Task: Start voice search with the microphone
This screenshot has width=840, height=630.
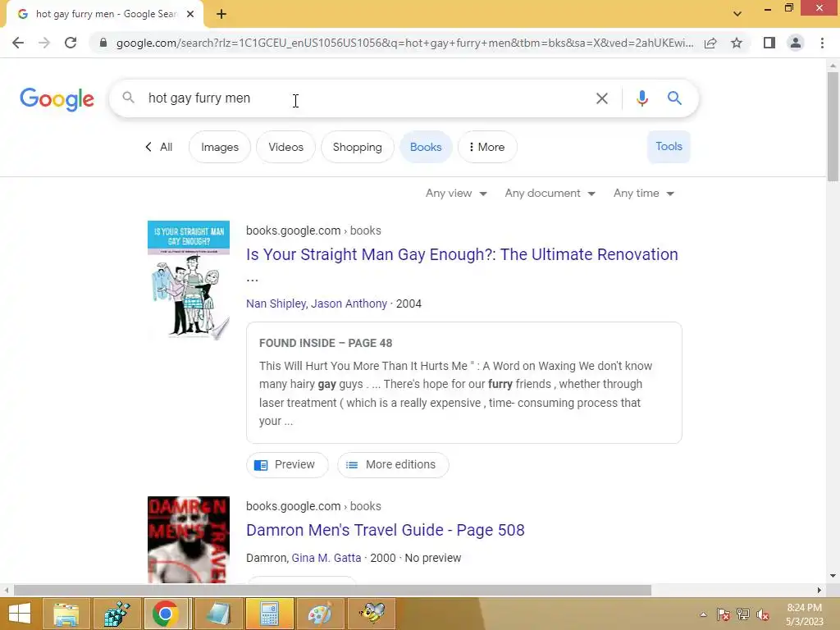Action: 641,98
